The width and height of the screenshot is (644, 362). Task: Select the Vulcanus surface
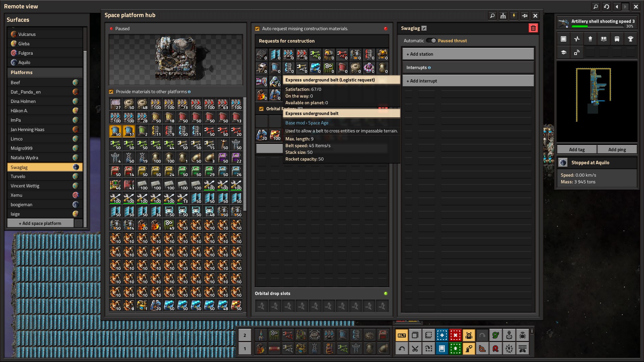tap(45, 34)
